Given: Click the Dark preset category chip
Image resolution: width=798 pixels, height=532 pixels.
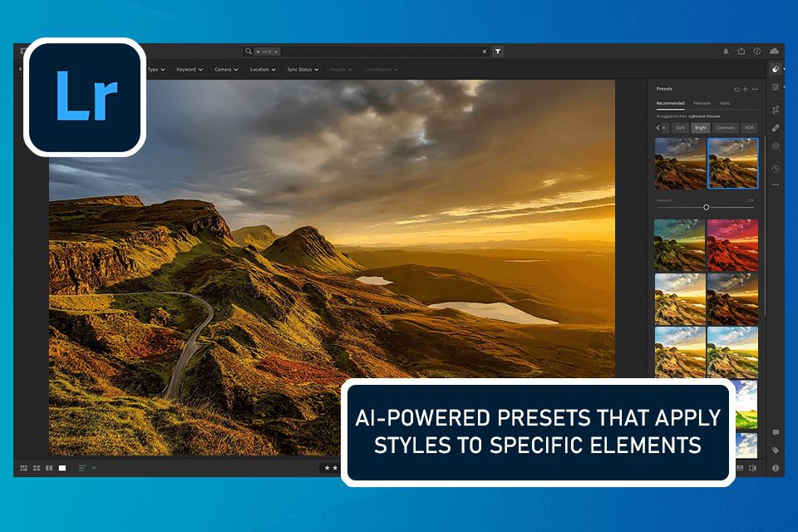Looking at the screenshot, I should pyautogui.click(x=680, y=128).
